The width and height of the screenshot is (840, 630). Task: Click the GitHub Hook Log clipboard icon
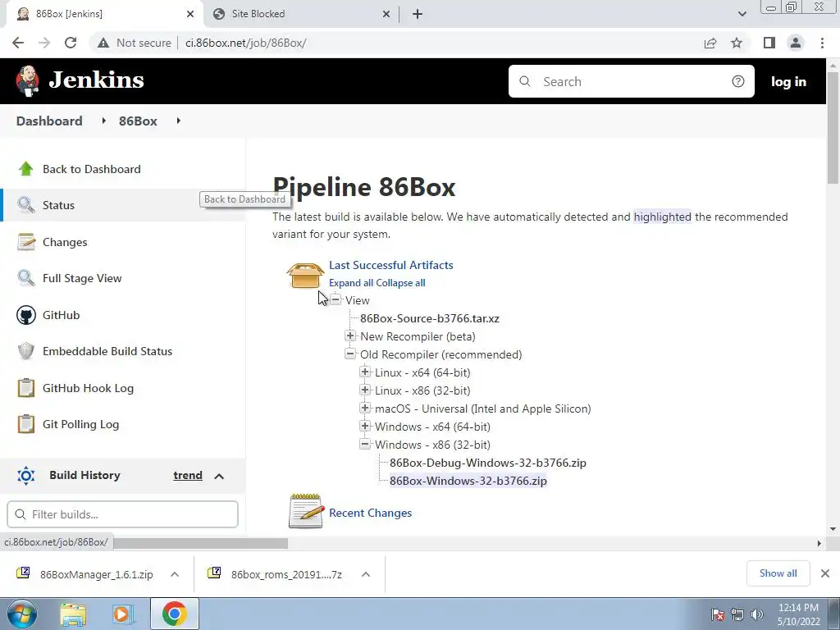pyautogui.click(x=25, y=388)
